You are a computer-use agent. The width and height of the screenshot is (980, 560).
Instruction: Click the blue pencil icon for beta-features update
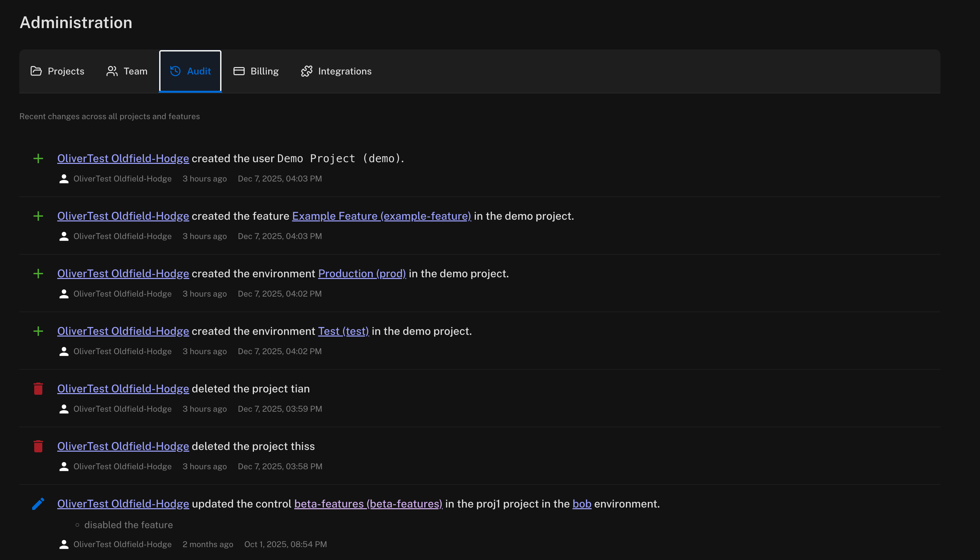point(38,504)
